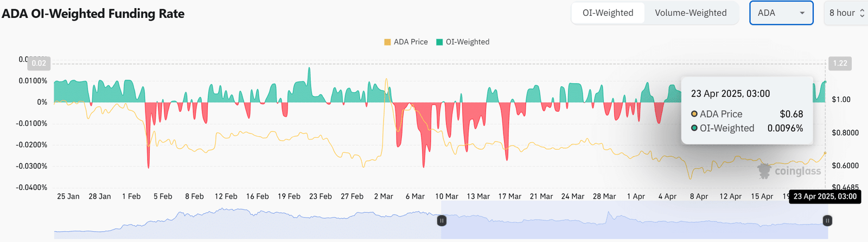Viewport: 868px width, 242px height.
Task: Click the right pause-style range slider handle
Action: 827,221
